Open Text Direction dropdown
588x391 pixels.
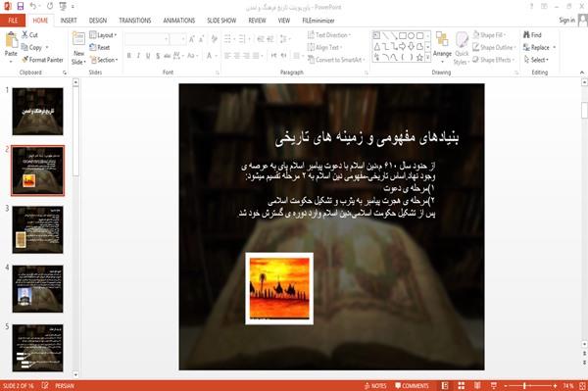329,35
